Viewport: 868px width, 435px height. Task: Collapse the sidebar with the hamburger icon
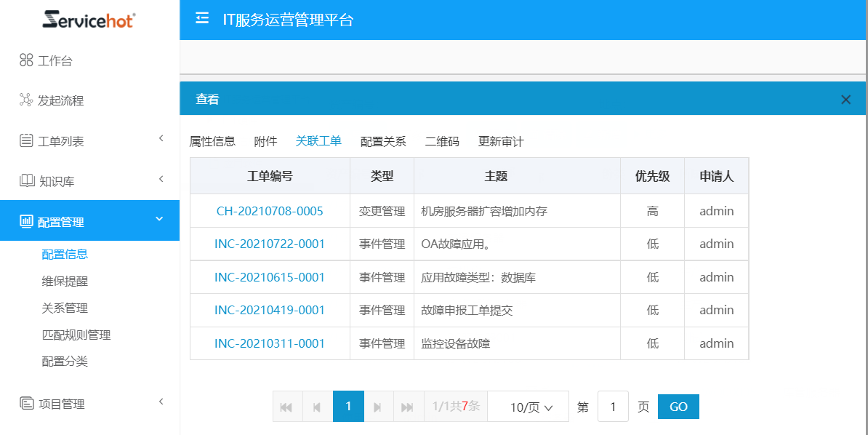click(x=202, y=19)
